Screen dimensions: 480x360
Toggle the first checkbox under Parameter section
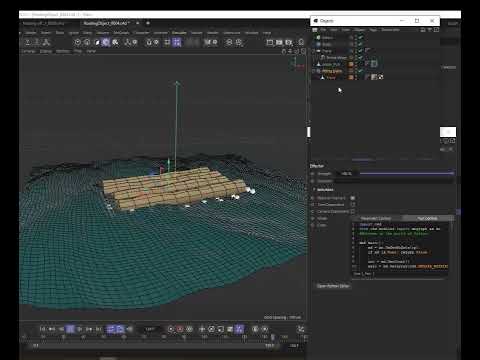pos(353,198)
